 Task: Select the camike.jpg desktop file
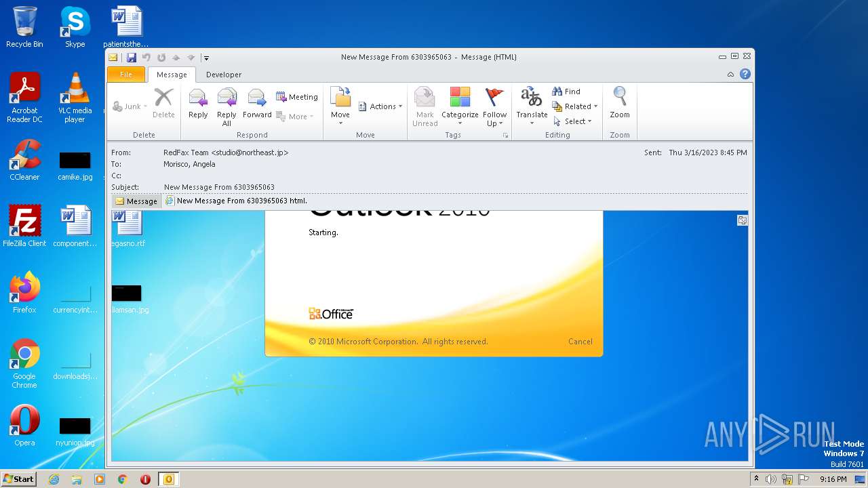pyautogui.click(x=75, y=167)
